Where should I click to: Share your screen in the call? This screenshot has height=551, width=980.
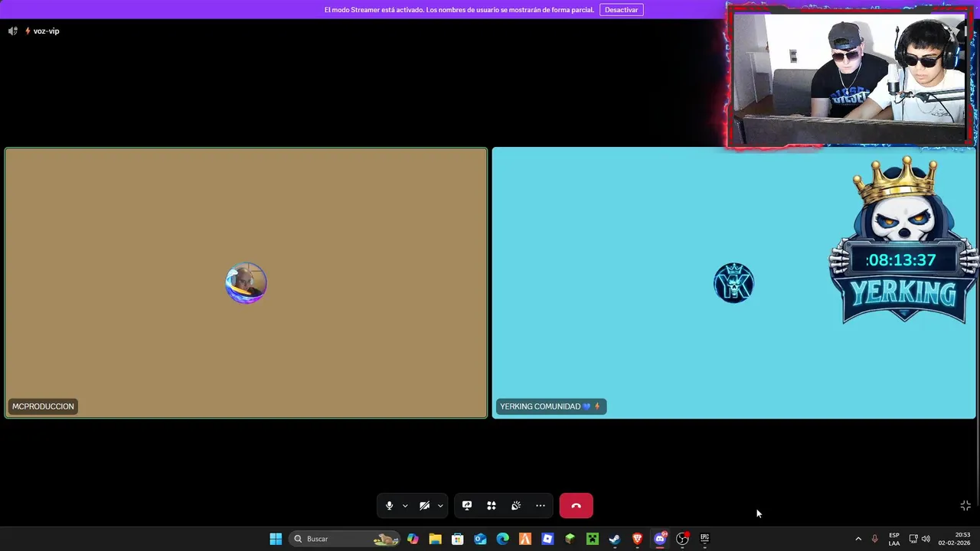[x=467, y=506]
